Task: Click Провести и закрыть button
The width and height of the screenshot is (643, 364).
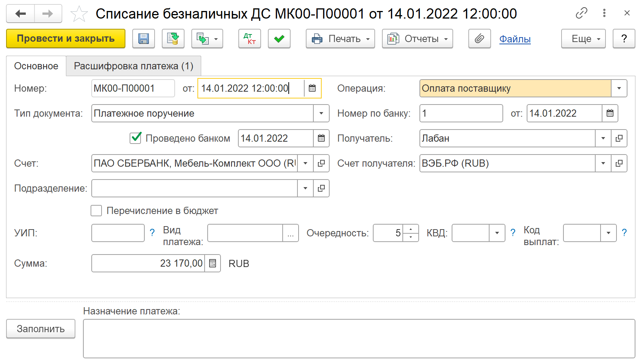Action: [66, 39]
